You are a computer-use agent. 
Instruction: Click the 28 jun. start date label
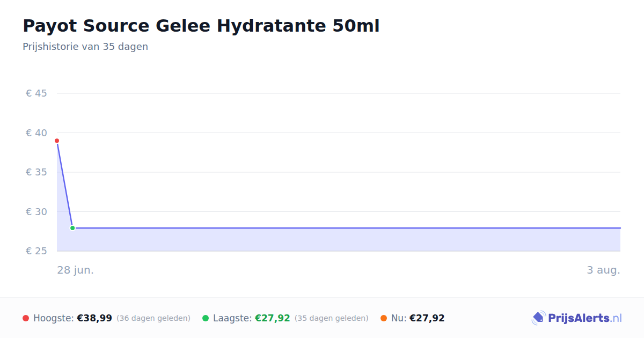click(76, 270)
